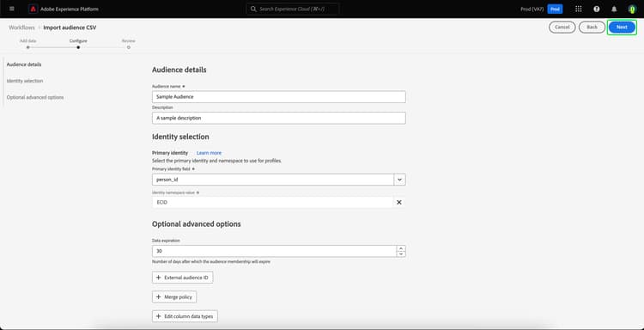The width and height of the screenshot is (644, 330).
Task: Open the notifications bell
Action: point(614,9)
